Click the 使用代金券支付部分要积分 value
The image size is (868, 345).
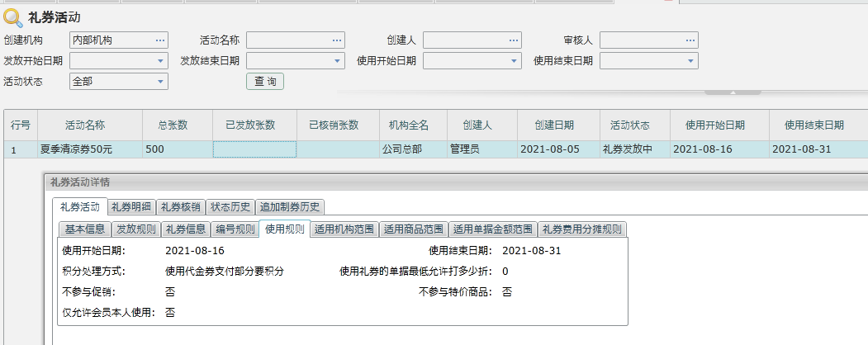coord(224,272)
